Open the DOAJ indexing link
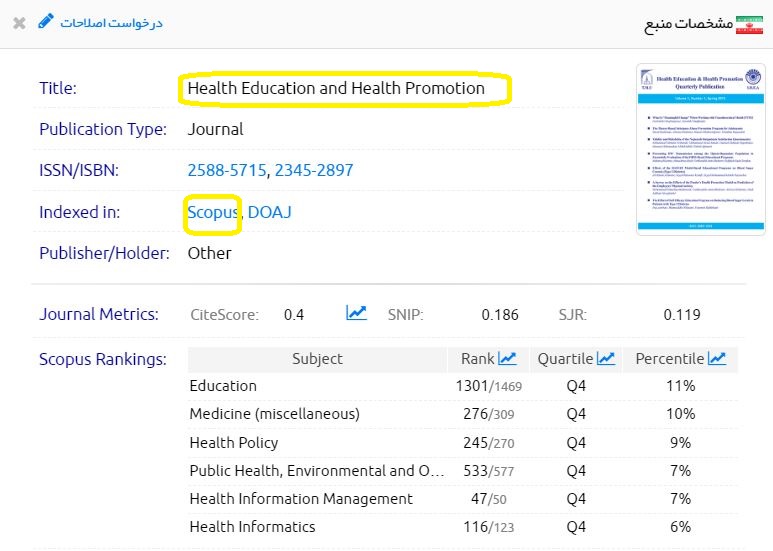The height and width of the screenshot is (551, 773). [270, 212]
